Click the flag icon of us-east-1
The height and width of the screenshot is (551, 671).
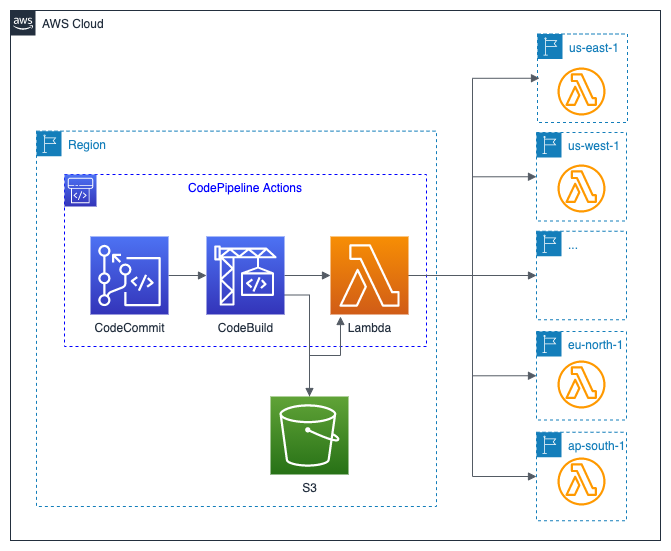pyautogui.click(x=550, y=46)
